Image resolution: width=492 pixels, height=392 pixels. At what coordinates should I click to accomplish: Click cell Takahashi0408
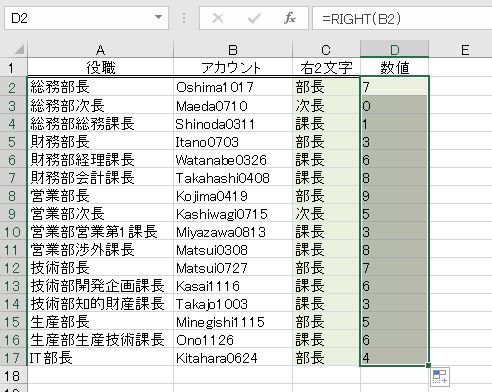tap(233, 178)
